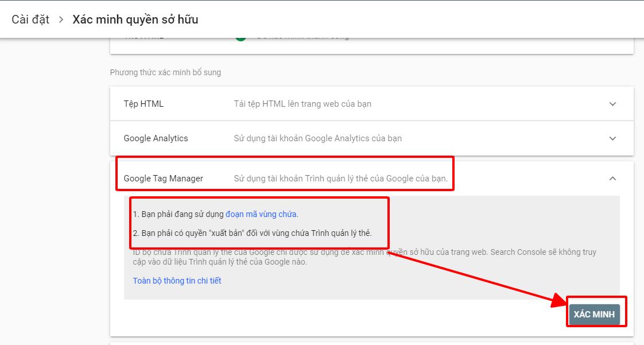This screenshot has width=644, height=345.
Task: Click the ID bộ chứa note paragraph
Action: click(364, 257)
